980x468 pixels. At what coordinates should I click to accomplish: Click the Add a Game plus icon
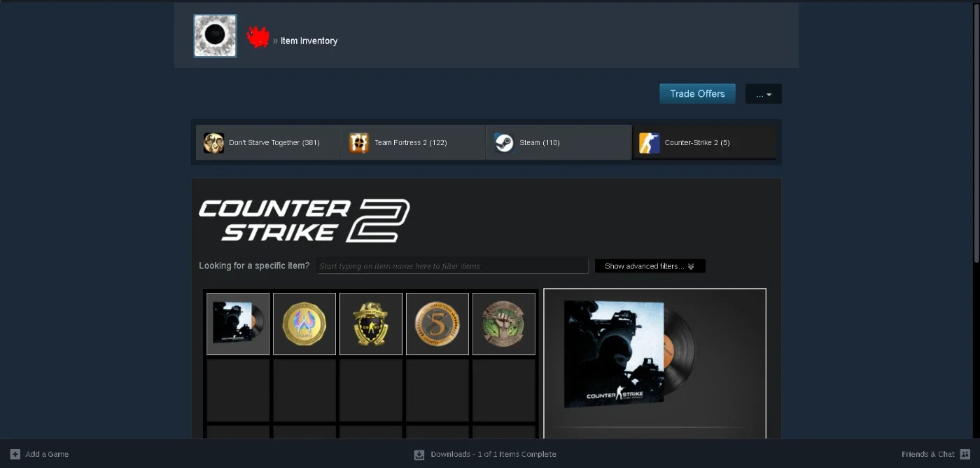[x=15, y=454]
